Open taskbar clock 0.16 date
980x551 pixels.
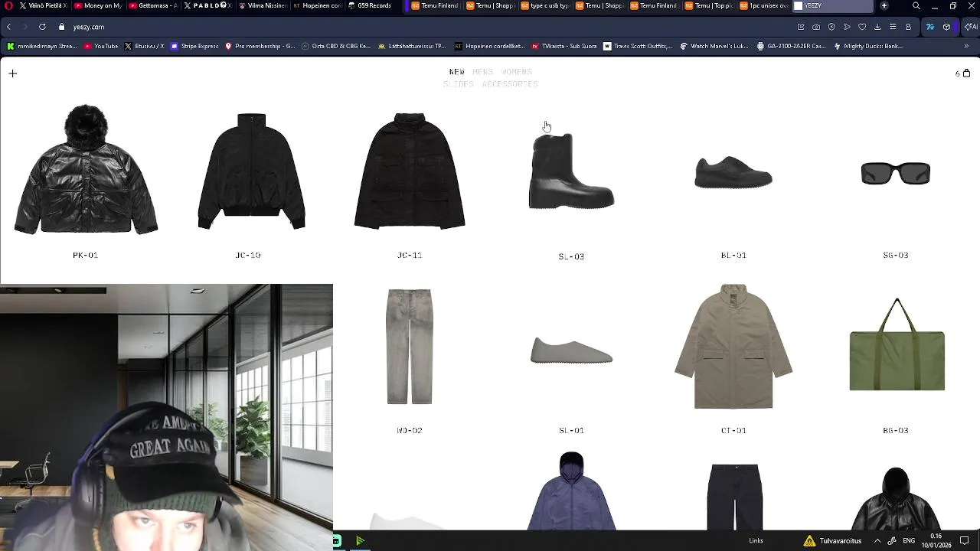(936, 540)
